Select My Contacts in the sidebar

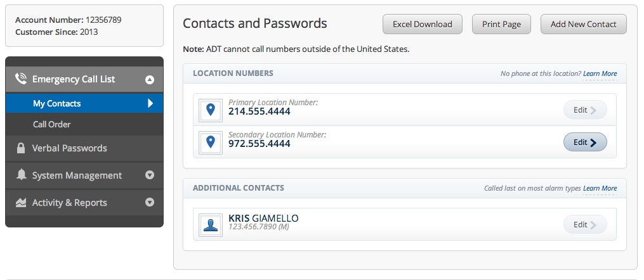tap(57, 103)
